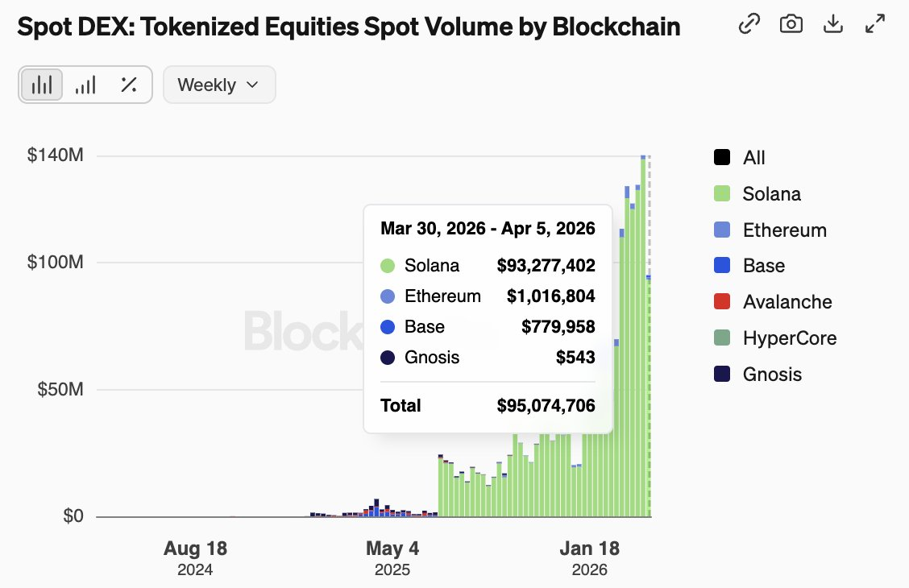909x588 pixels.
Task: Click the HyperCore legend color swatch
Action: pyautogui.click(x=723, y=338)
